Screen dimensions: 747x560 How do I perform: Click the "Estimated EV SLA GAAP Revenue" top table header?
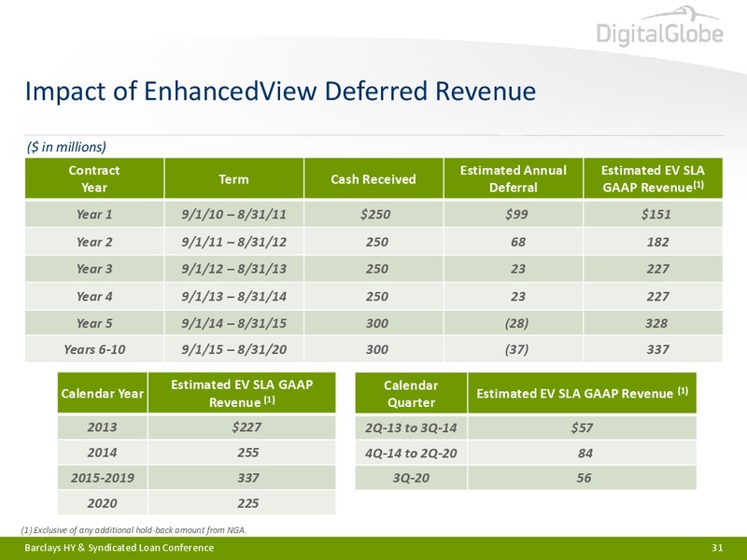click(x=653, y=178)
